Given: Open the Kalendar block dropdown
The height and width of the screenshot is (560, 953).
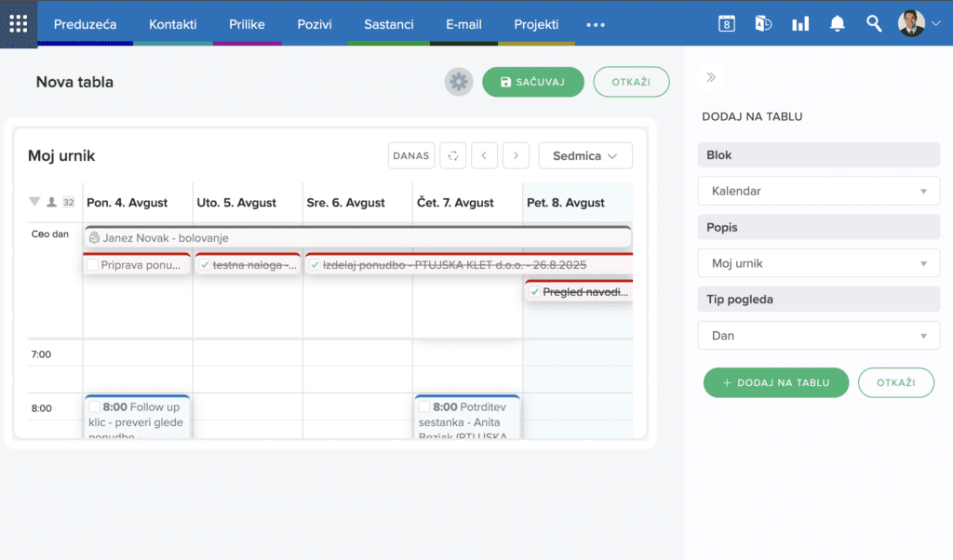Looking at the screenshot, I should coord(819,191).
